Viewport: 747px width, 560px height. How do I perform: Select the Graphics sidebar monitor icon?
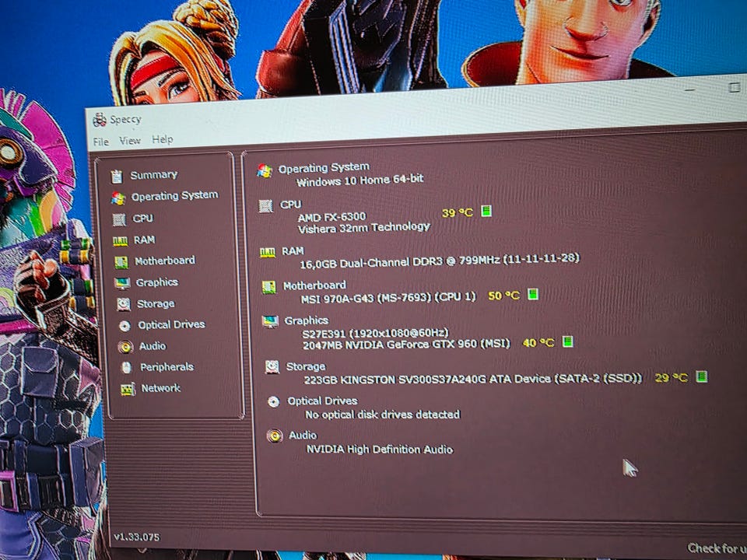point(122,283)
